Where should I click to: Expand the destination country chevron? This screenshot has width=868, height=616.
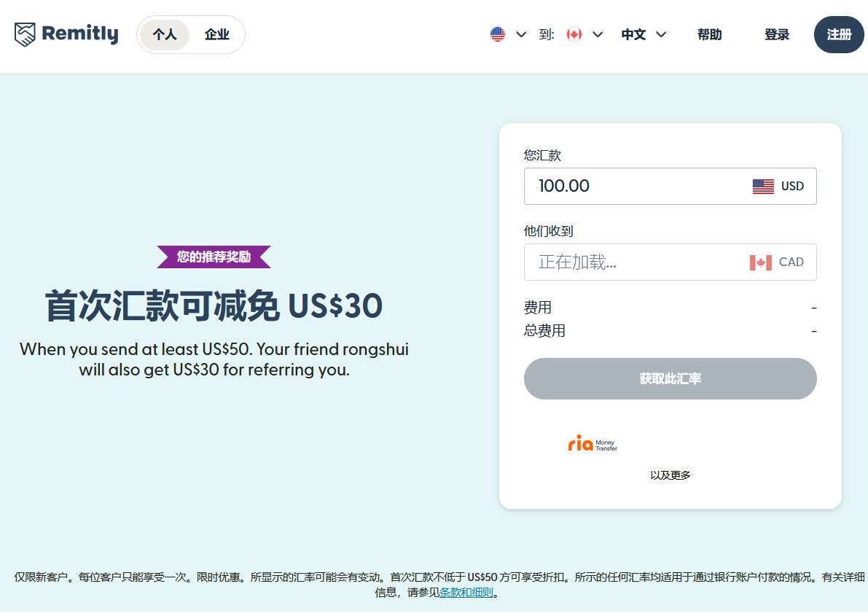pos(598,34)
